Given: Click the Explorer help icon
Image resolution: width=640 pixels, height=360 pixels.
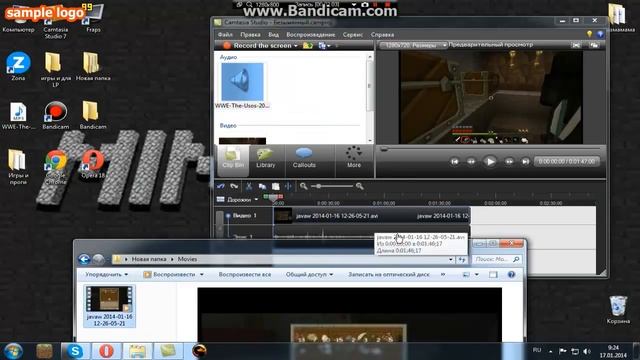Looking at the screenshot, I should coord(511,274).
